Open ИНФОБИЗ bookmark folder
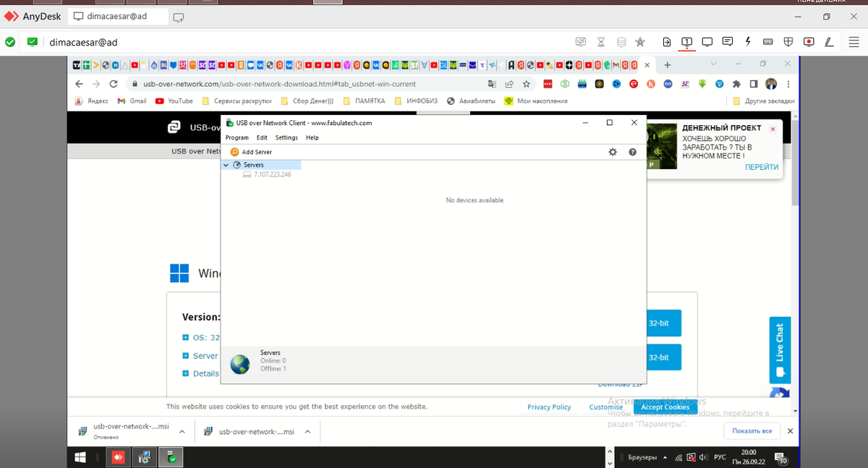 [416, 101]
